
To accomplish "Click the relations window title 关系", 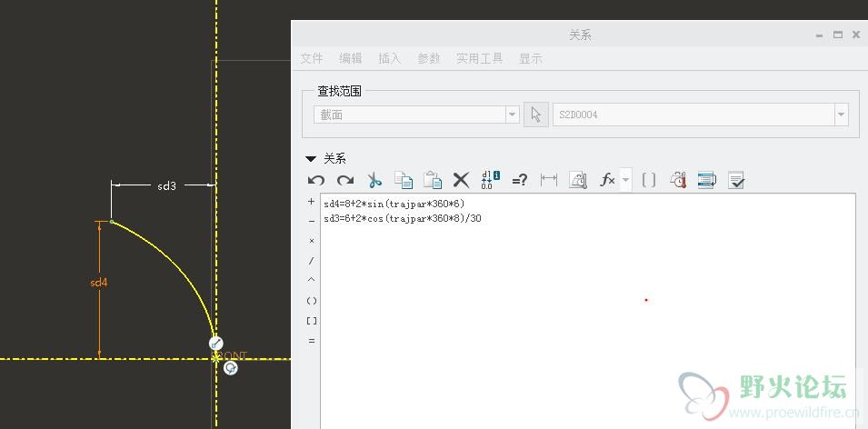I will click(580, 35).
